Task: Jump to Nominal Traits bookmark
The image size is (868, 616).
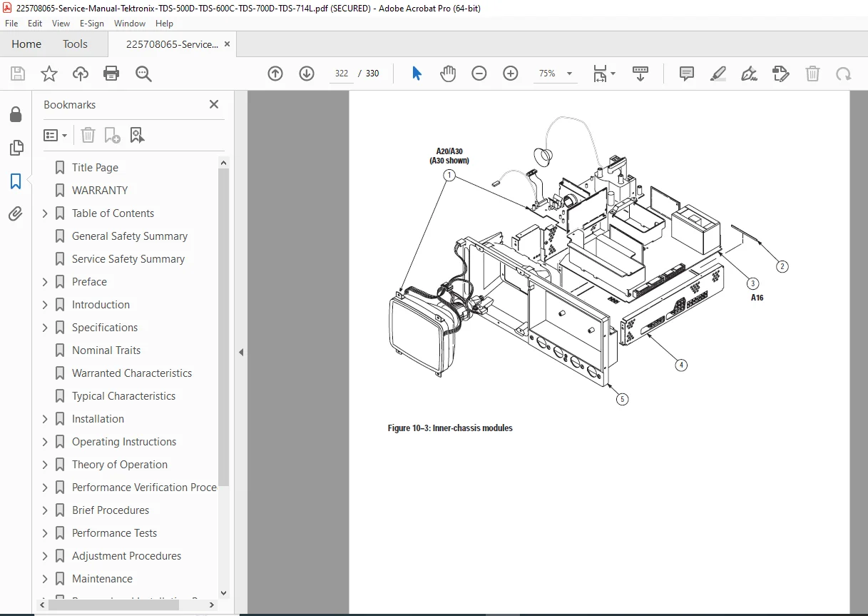Action: [x=106, y=350]
